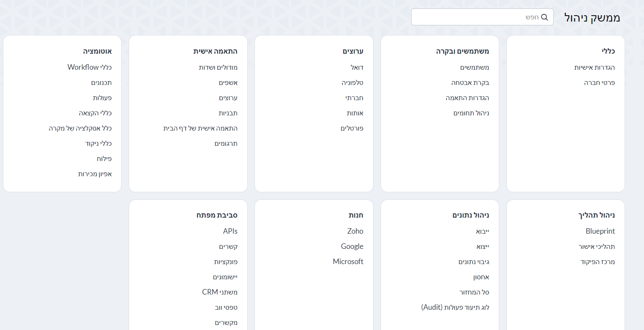The height and width of the screenshot is (330, 644).
Task: Open כללי Workflow automation rules
Action: pyautogui.click(x=89, y=68)
